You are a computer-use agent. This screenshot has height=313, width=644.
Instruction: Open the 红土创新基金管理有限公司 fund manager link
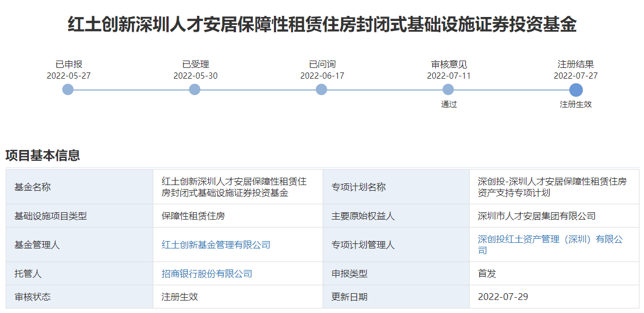(216, 245)
